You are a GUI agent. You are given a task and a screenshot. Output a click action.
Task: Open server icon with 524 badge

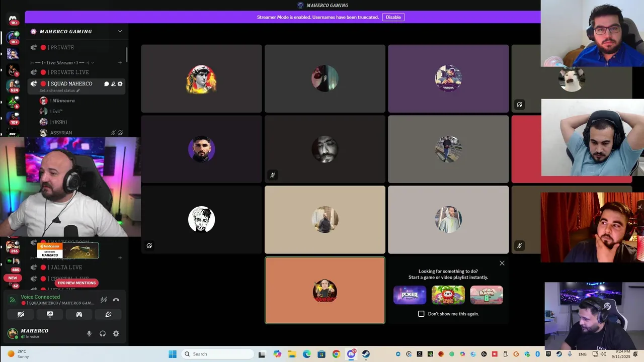[13, 85]
